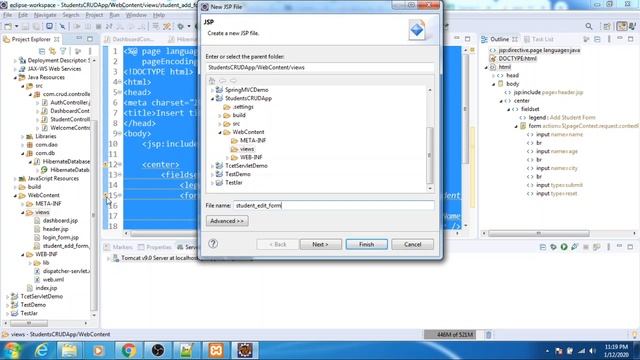Open the File menu
640x360 pixels.
[x=7, y=15]
